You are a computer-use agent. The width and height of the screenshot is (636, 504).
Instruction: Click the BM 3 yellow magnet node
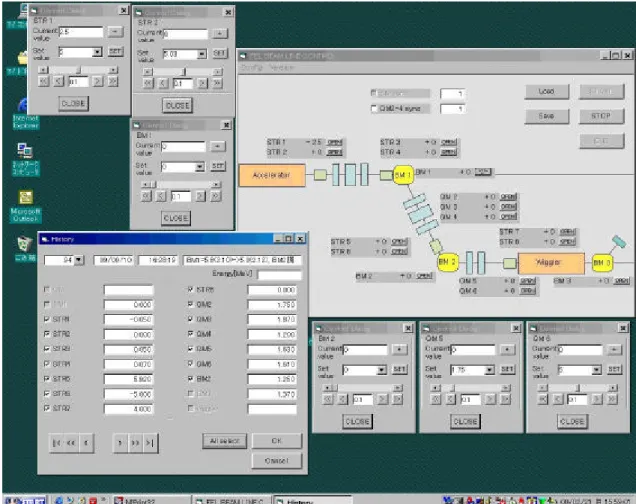coord(602,263)
